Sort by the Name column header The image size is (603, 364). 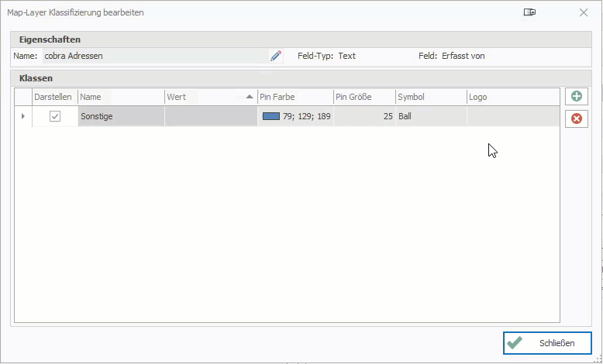coord(120,97)
